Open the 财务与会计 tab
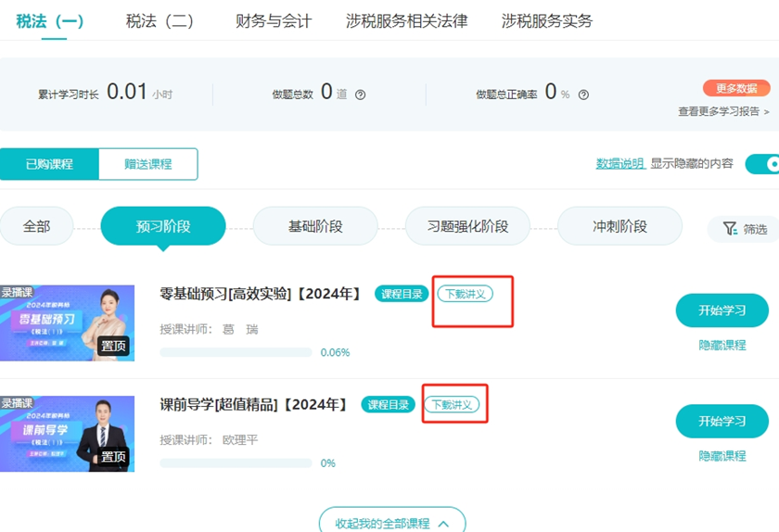The height and width of the screenshot is (532, 779). pyautogui.click(x=274, y=21)
